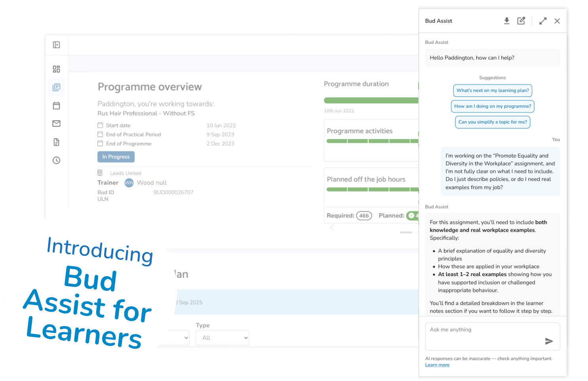Expand Bud Assist panel to full size
This screenshot has width=588, height=381.
coord(543,21)
